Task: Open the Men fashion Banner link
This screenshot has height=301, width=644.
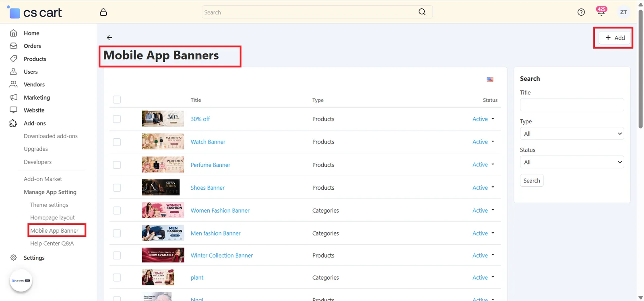Action: click(x=215, y=233)
